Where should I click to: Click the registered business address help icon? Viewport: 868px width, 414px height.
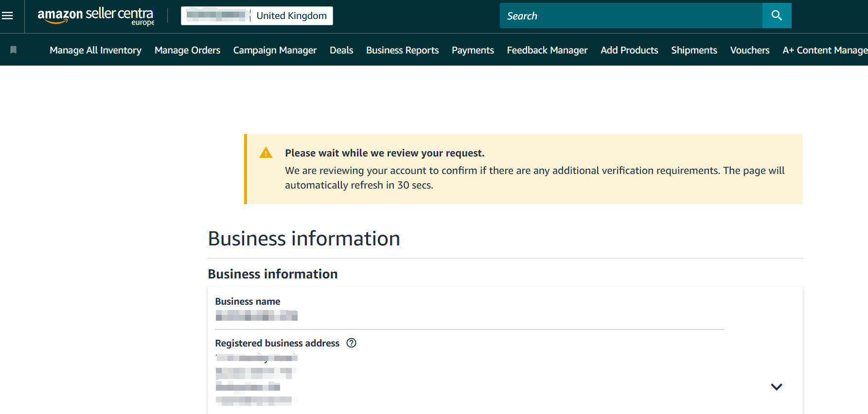click(351, 343)
